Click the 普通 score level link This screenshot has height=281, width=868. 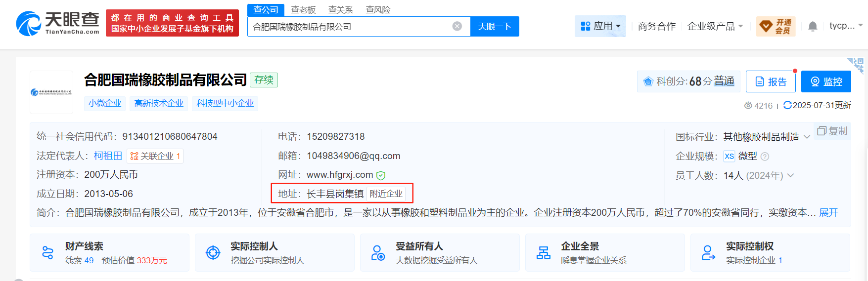click(724, 81)
